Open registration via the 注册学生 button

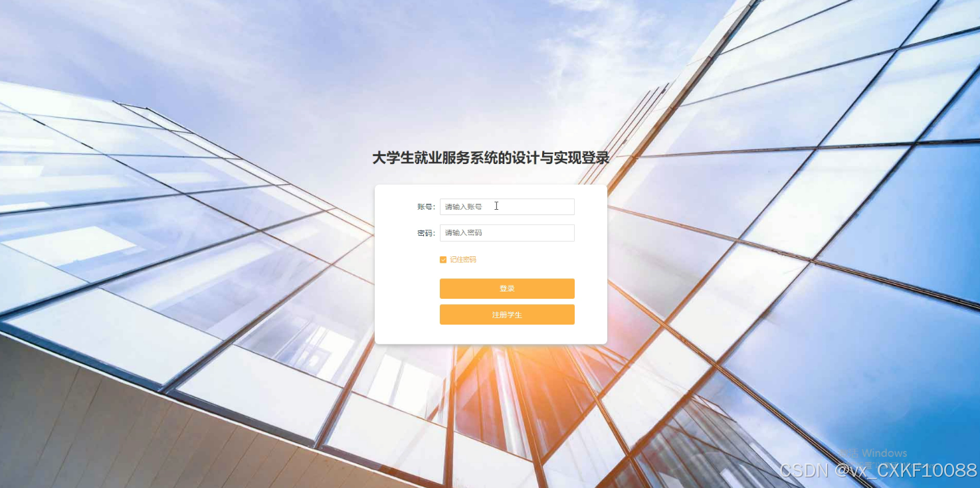coord(507,315)
